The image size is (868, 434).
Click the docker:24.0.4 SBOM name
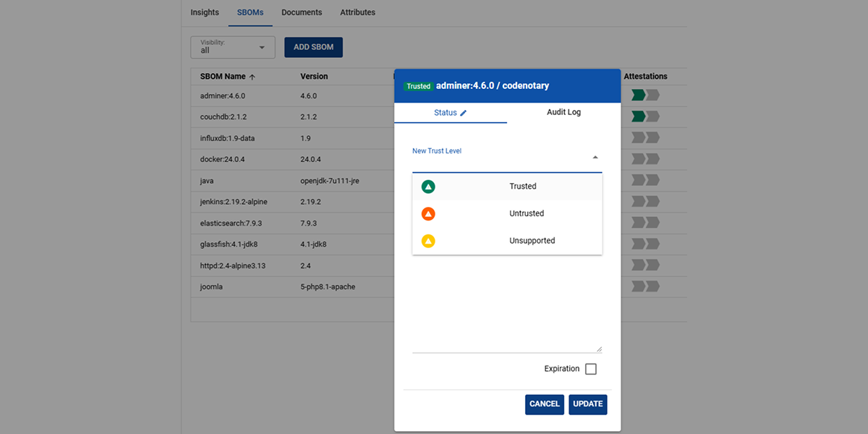click(222, 159)
